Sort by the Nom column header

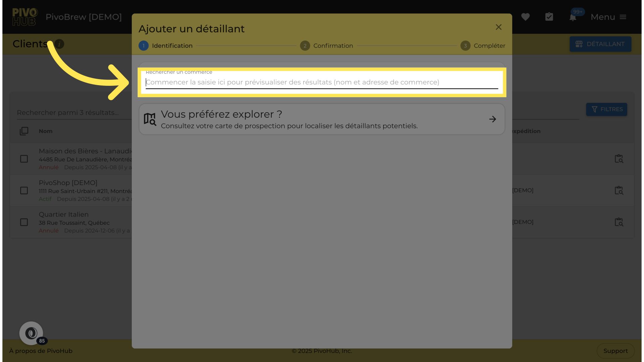point(46,131)
